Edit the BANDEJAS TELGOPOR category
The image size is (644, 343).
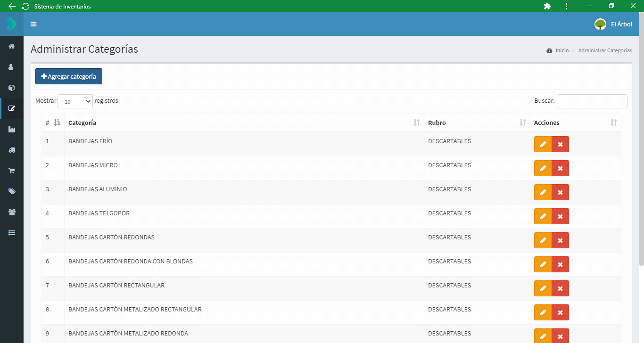pos(543,216)
